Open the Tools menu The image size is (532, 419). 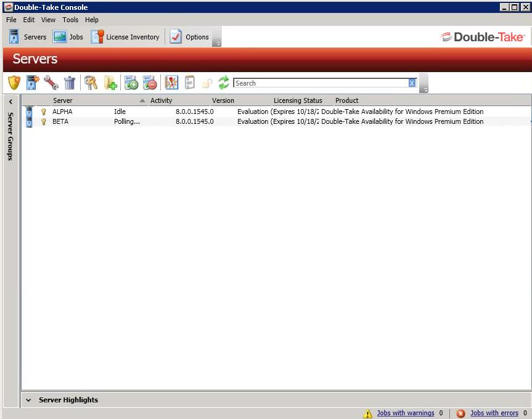click(x=70, y=20)
